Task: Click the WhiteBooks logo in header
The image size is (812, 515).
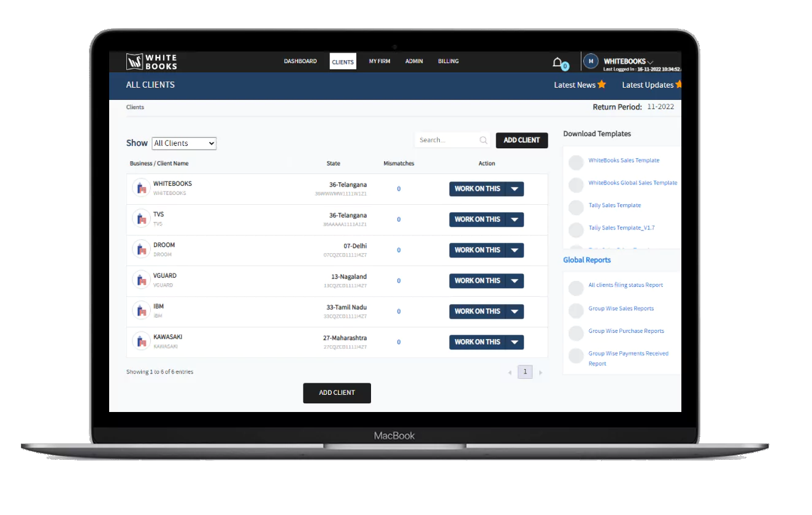Action: pos(151,61)
